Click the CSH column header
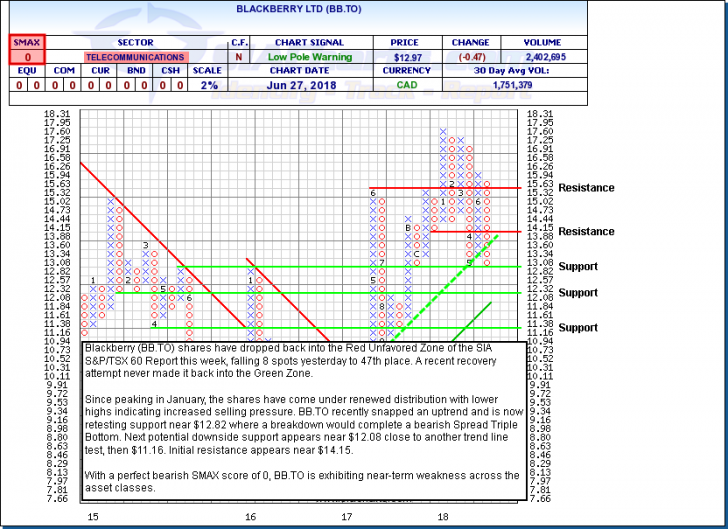The height and width of the screenshot is (529, 728). coord(173,72)
